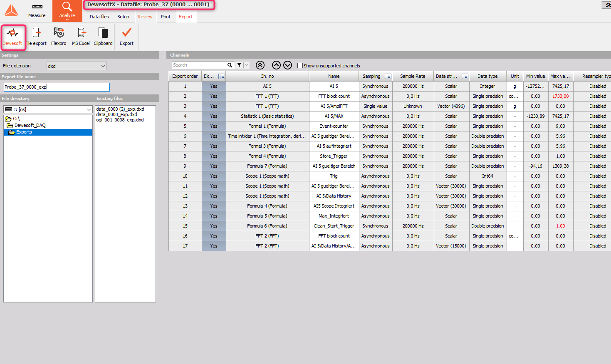The image size is (611, 364).
Task: Open Print tab
Action: click(x=166, y=17)
